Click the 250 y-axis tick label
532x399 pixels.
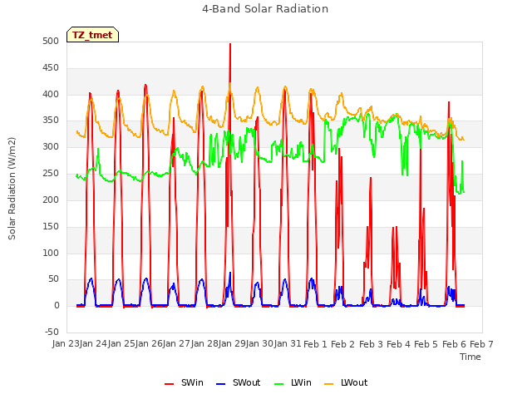pos(51,173)
